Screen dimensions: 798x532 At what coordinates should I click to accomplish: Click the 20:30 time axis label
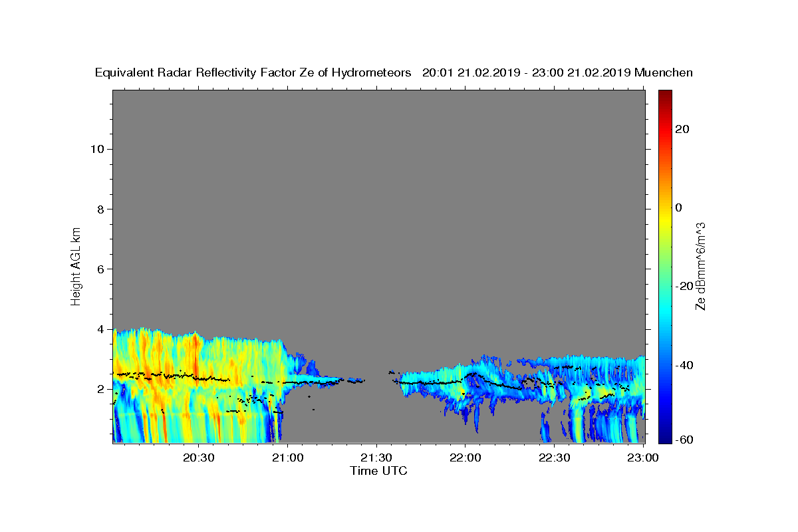tap(199, 458)
